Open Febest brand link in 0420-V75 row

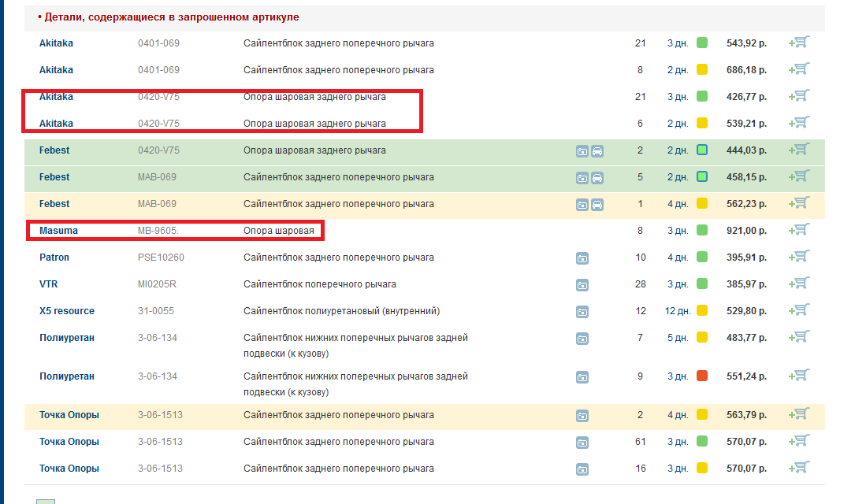pos(54,150)
